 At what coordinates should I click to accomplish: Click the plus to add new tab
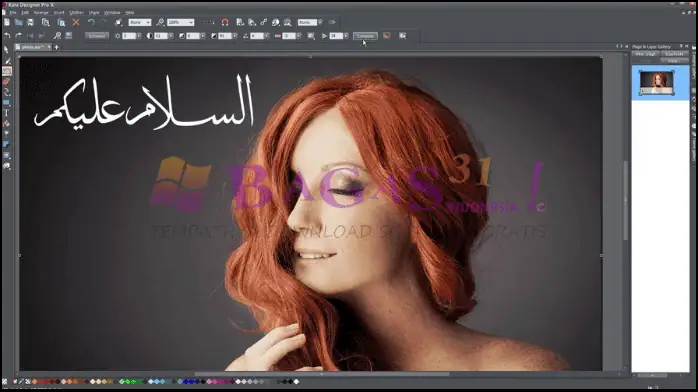57,47
